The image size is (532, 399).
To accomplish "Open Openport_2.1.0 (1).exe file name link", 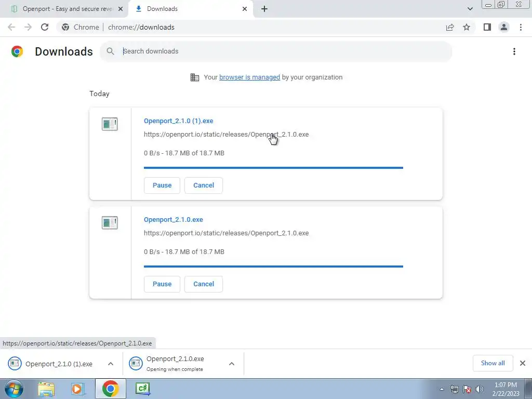I will pyautogui.click(x=179, y=121).
